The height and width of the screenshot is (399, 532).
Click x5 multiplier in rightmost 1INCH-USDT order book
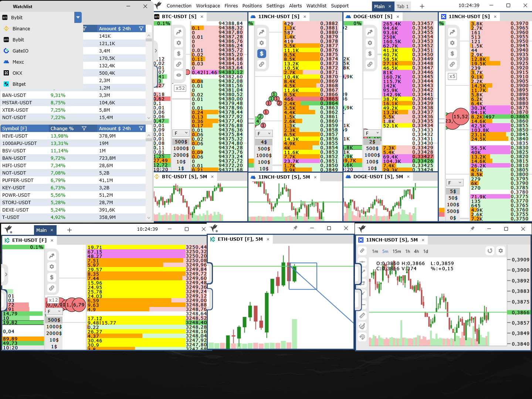click(452, 77)
